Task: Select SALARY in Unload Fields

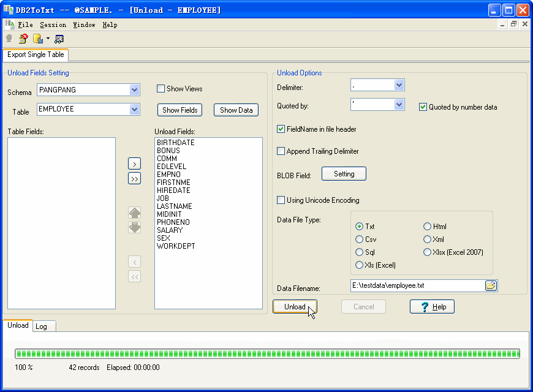Action: pos(170,230)
